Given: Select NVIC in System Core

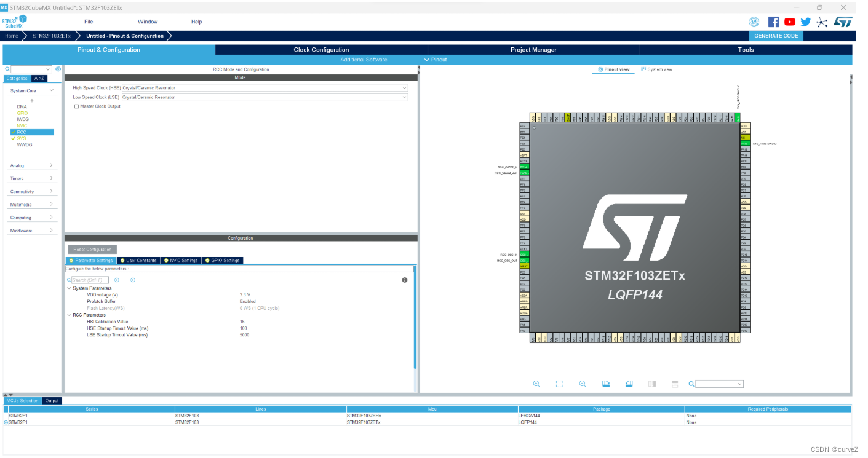Looking at the screenshot, I should [22, 126].
